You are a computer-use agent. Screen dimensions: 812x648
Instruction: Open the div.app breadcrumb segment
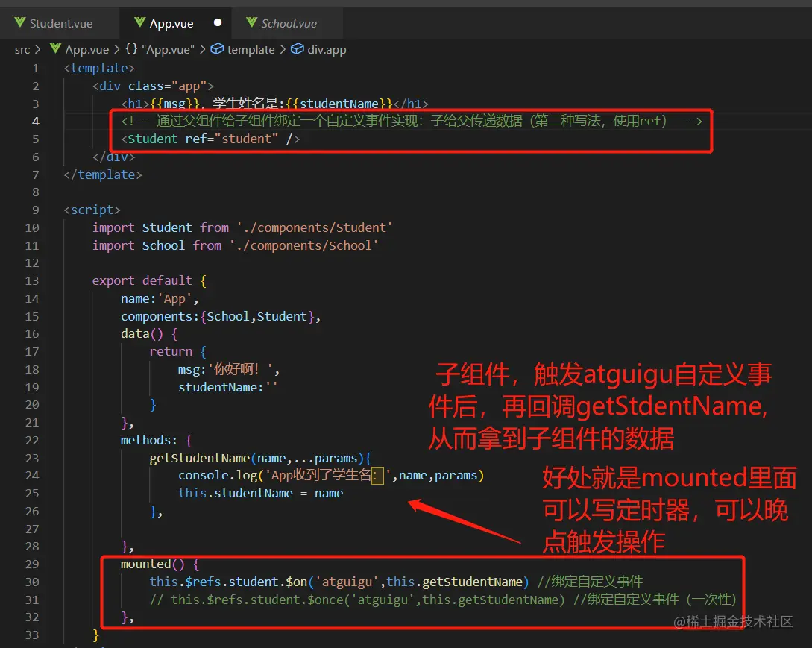coord(327,50)
